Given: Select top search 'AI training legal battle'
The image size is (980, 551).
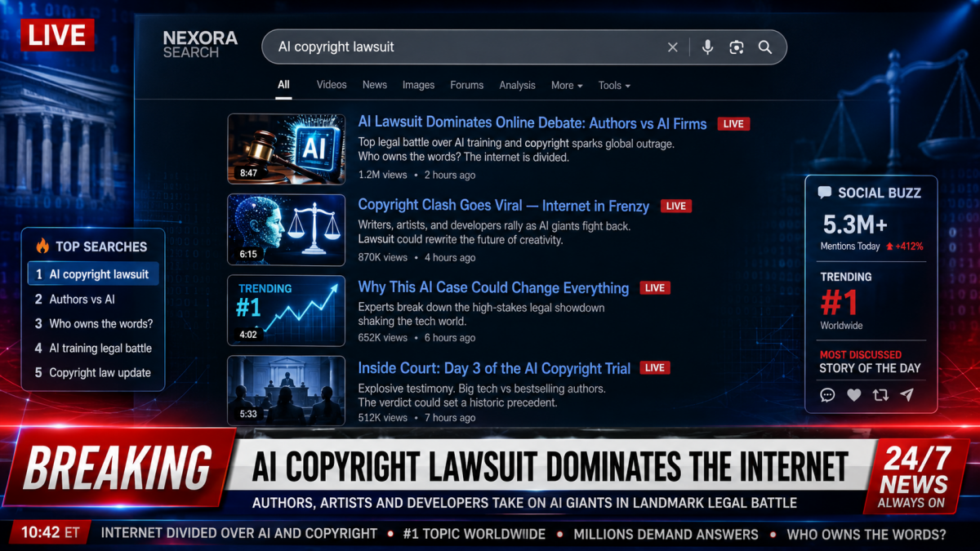Looking at the screenshot, I should point(93,348).
